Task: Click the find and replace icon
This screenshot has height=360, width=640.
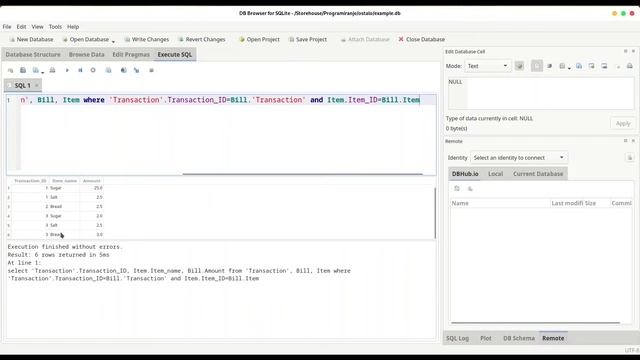Action: pos(136,70)
